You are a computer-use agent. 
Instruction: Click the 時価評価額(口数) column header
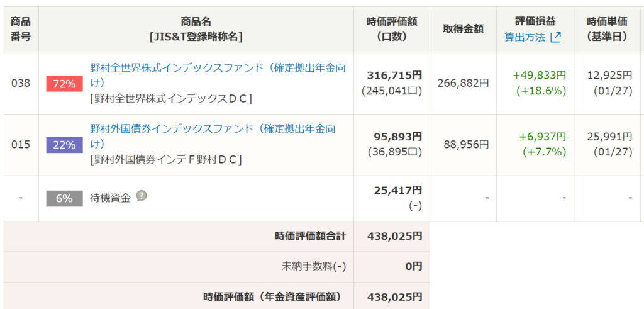pyautogui.click(x=391, y=29)
